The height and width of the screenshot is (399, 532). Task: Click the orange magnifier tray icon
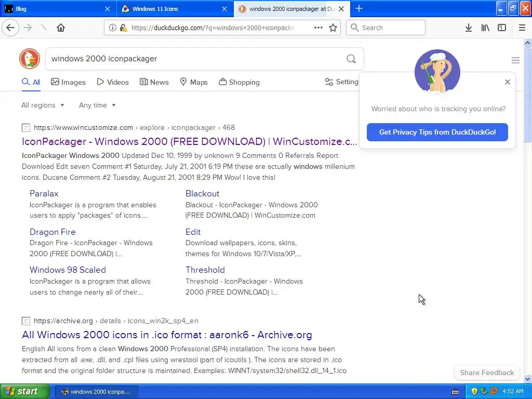[x=494, y=391]
